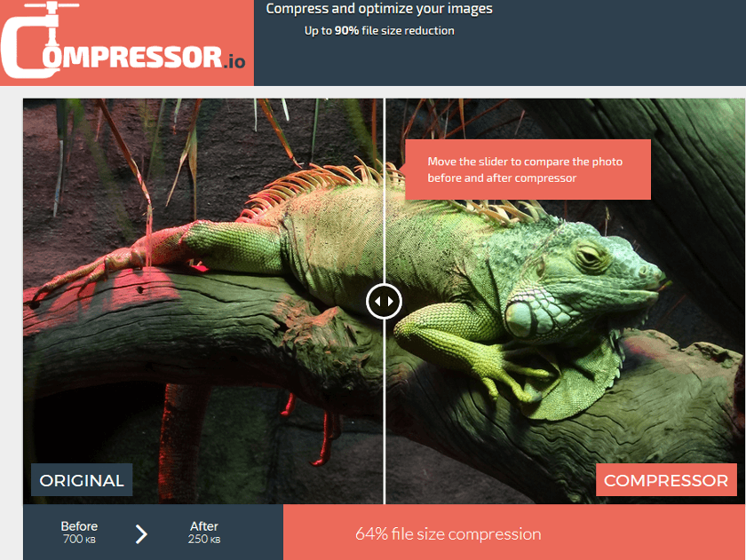Click the After 250 KB size readout
746x560 pixels.
[204, 532]
